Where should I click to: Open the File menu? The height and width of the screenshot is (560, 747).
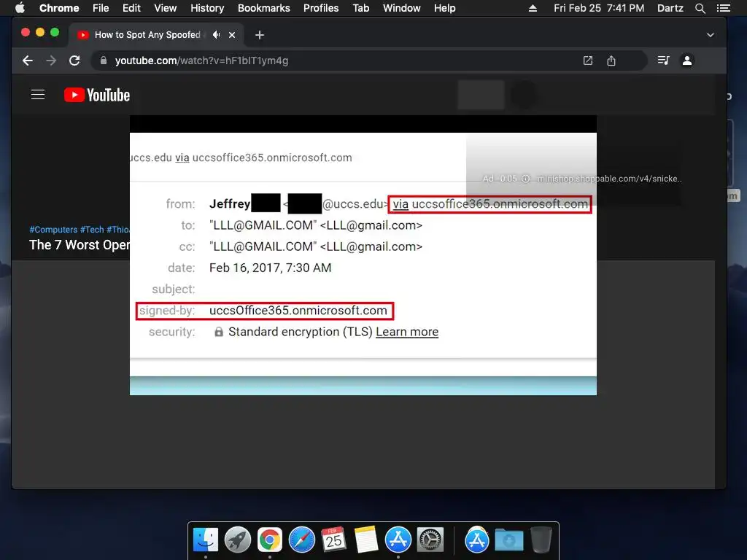click(x=101, y=8)
